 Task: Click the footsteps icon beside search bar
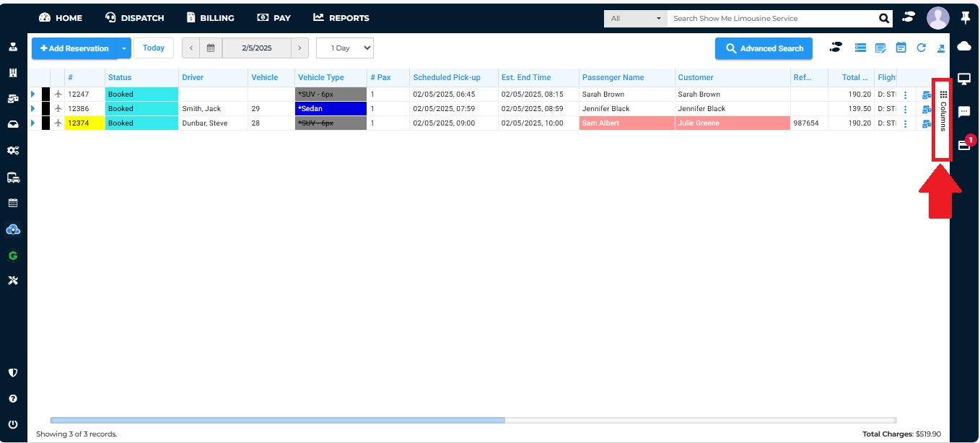tap(909, 17)
